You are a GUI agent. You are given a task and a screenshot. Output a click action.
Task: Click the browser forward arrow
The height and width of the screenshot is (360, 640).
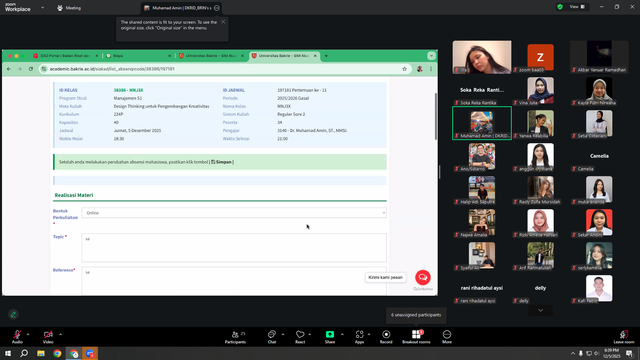tap(20, 69)
